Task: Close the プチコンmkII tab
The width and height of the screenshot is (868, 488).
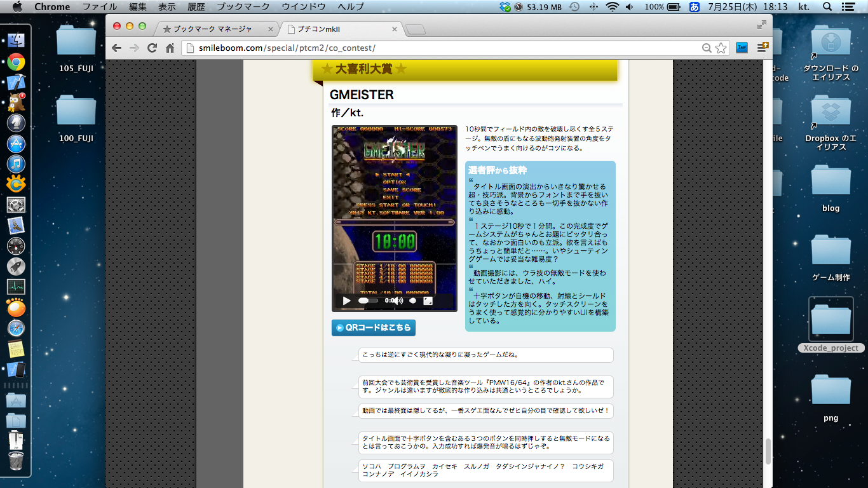Action: point(395,29)
